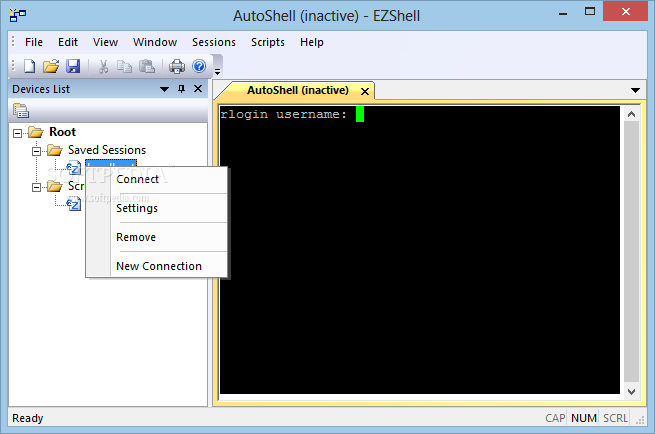Open the Window menu
Viewport: 655px width, 434px height.
tap(155, 42)
